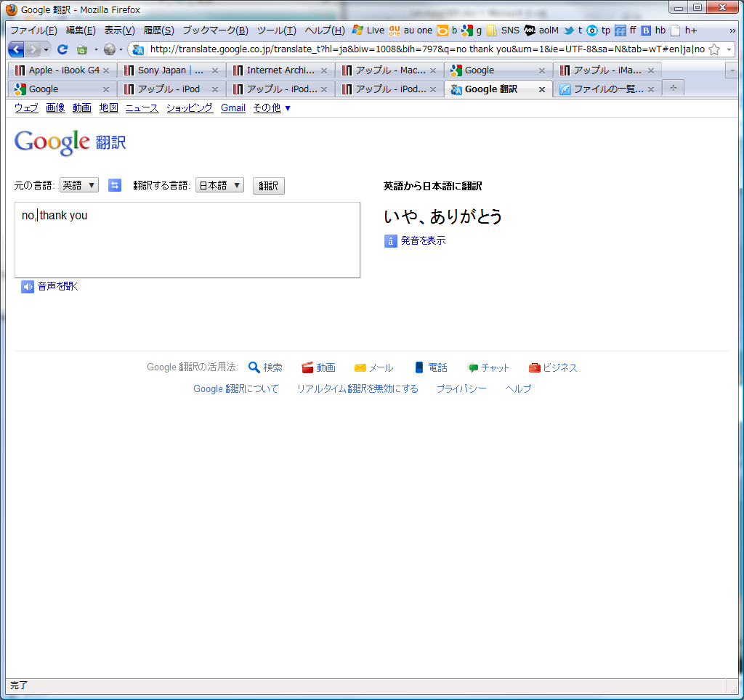Open the ヘルプ(H) menu
This screenshot has width=744, height=700.
pos(325,30)
